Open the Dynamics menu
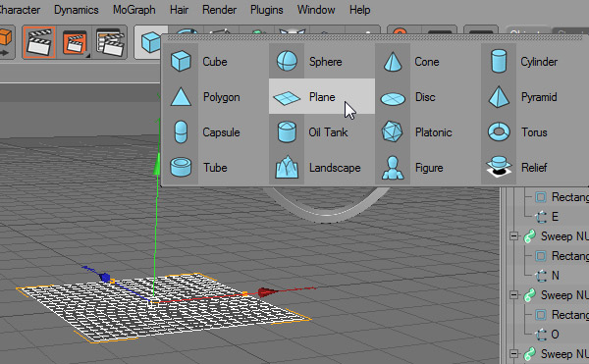The height and width of the screenshot is (364, 589). tap(77, 10)
